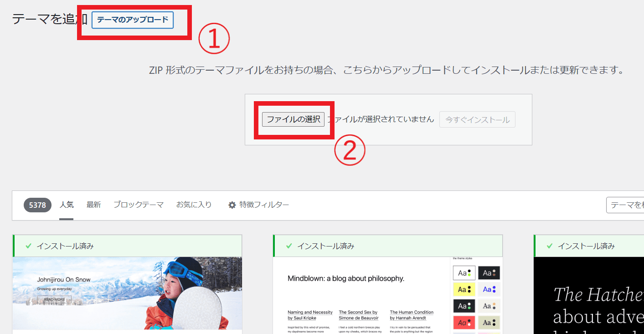644x334 pixels.
Task: Focus the テーマを検索 search field
Action: [x=625, y=205]
